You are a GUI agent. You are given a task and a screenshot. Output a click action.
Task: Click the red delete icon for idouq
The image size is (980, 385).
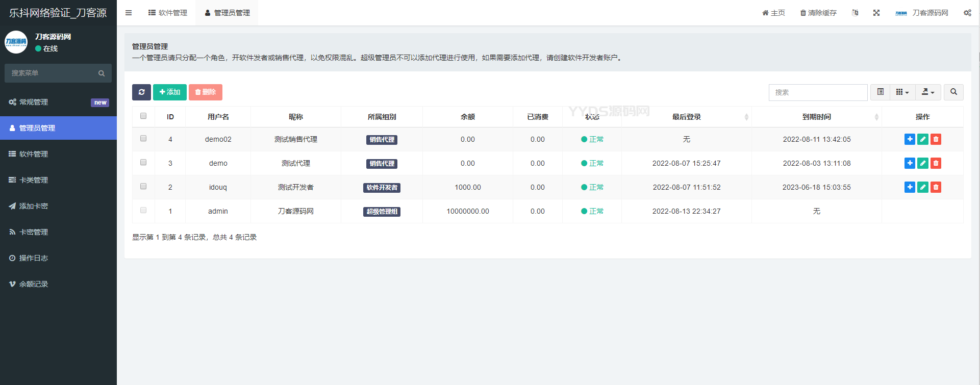(x=936, y=187)
